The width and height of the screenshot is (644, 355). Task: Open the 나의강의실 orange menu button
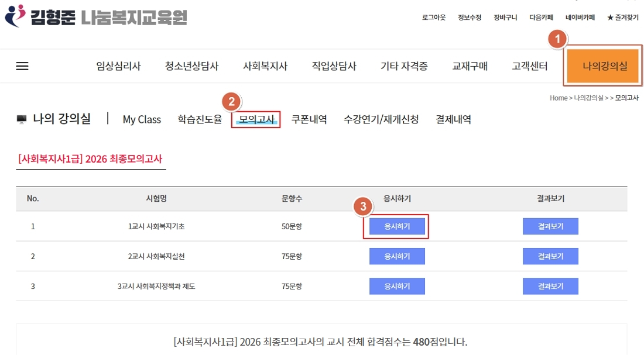(605, 66)
